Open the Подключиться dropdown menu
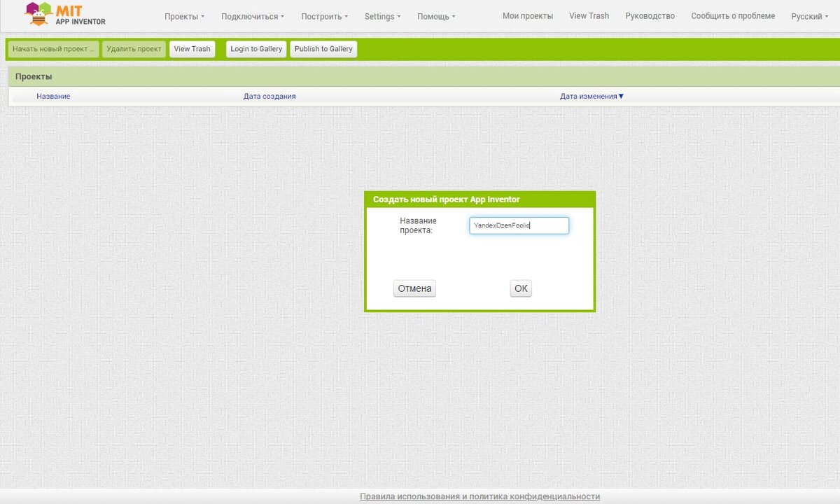This screenshot has height=504, width=840. click(253, 16)
